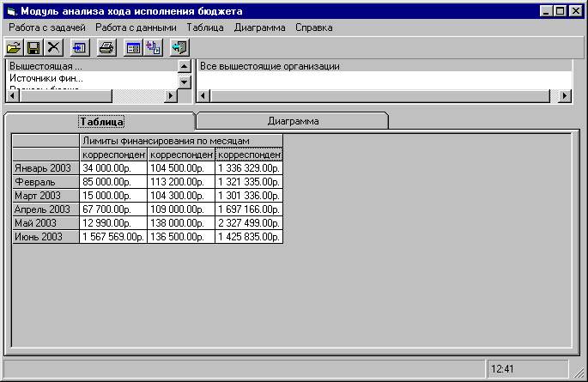588x382 pixels.
Task: Click the black X delete toolbar icon
Action: click(53, 47)
